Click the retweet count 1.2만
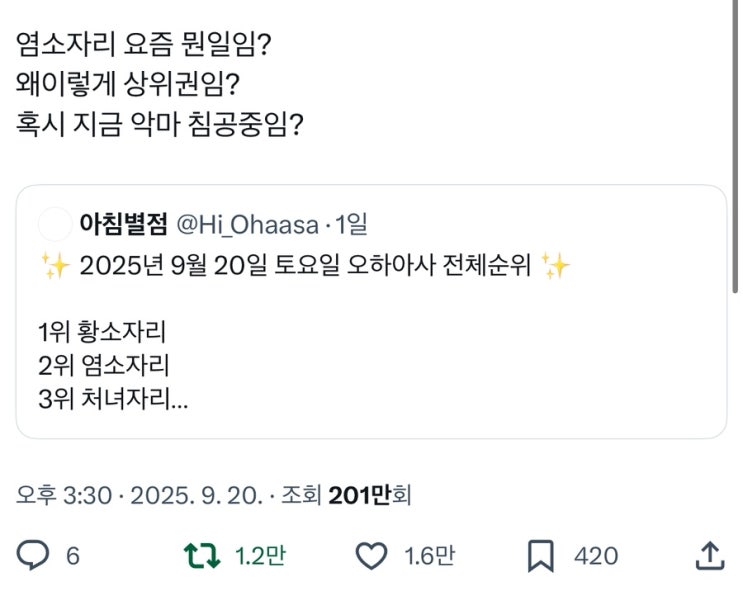Image resolution: width=743 pixels, height=596 pixels. point(257,556)
